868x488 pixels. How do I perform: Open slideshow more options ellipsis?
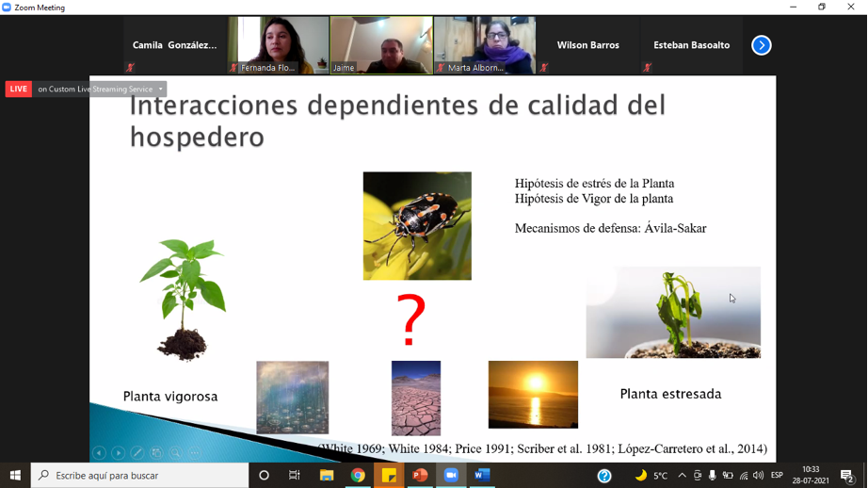tap(195, 453)
